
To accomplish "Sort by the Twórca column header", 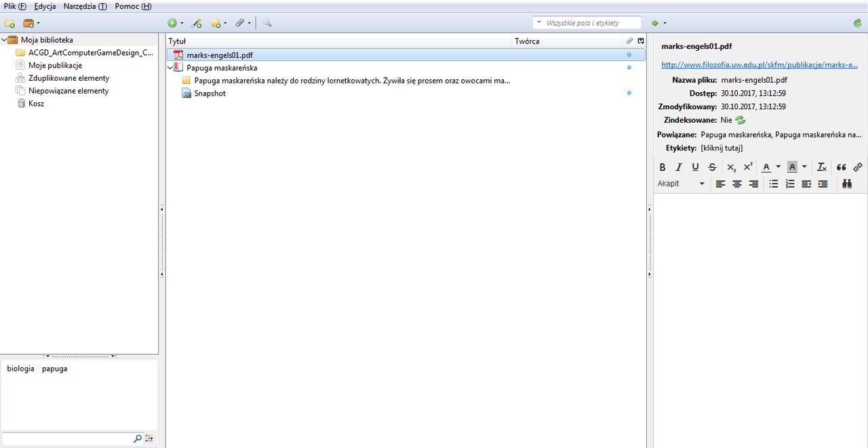I will (568, 41).
